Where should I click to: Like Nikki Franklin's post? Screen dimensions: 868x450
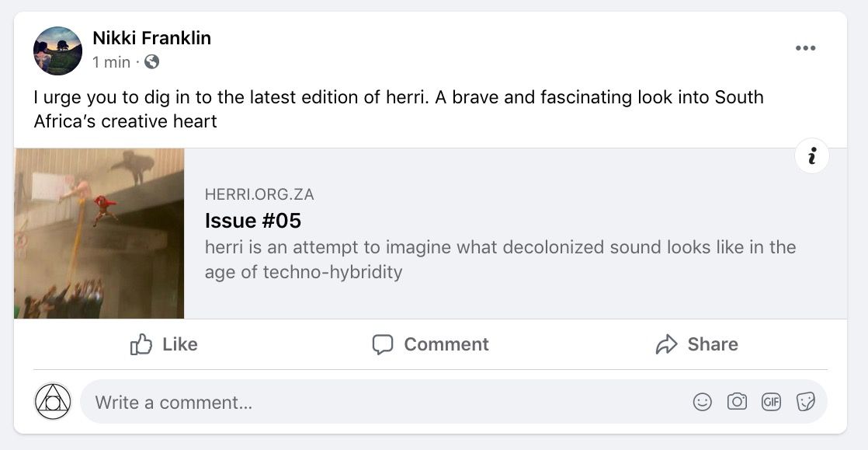click(x=164, y=344)
